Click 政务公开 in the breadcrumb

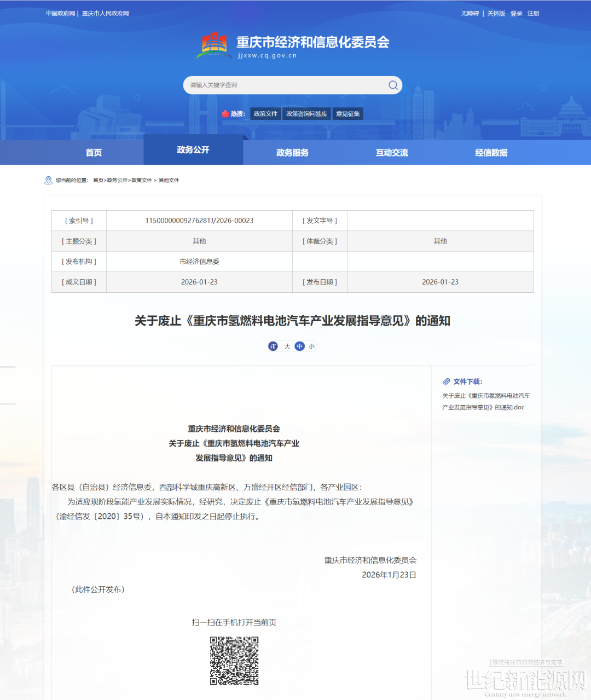(118, 180)
